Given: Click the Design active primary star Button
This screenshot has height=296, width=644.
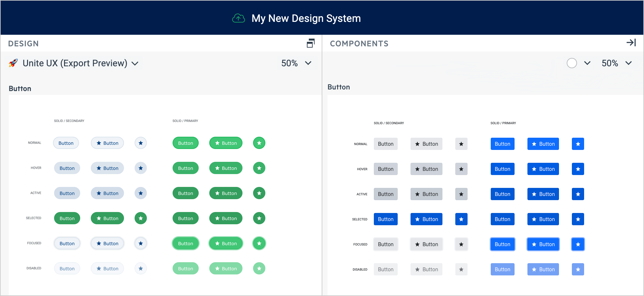Looking at the screenshot, I should (x=226, y=193).
